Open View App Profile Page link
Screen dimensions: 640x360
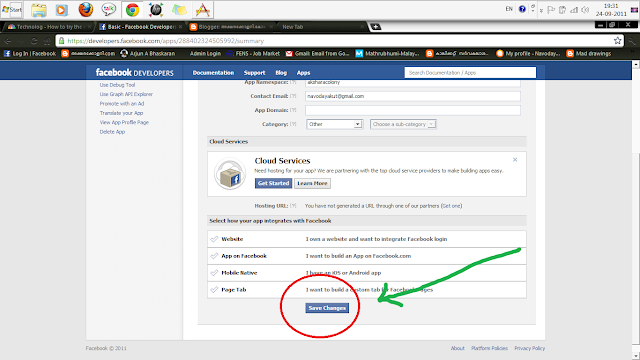[x=124, y=122]
